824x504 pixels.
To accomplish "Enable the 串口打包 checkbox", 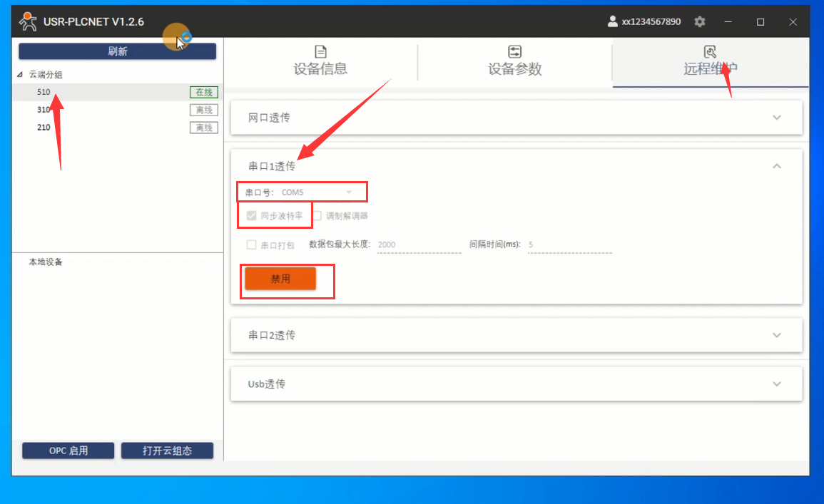I will pyautogui.click(x=251, y=245).
